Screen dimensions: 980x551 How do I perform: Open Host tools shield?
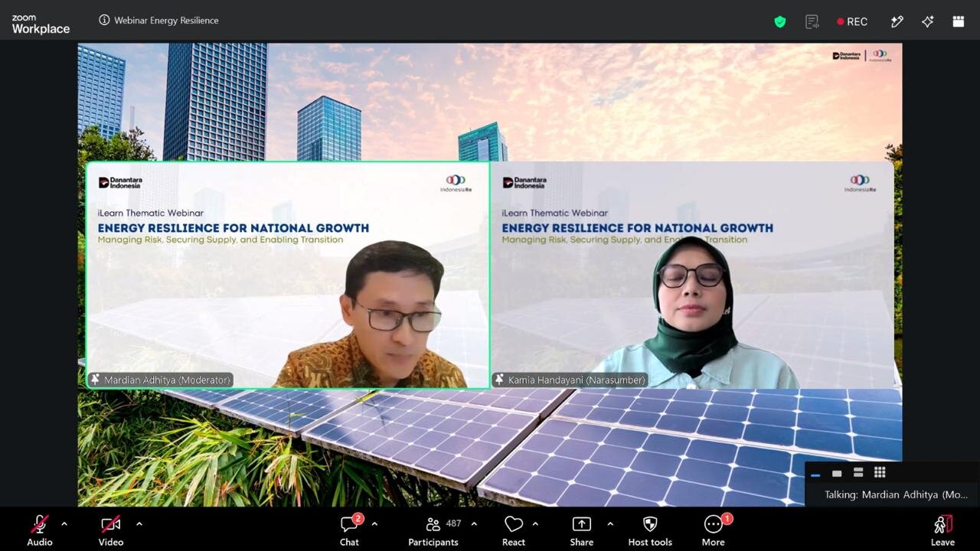pyautogui.click(x=650, y=530)
